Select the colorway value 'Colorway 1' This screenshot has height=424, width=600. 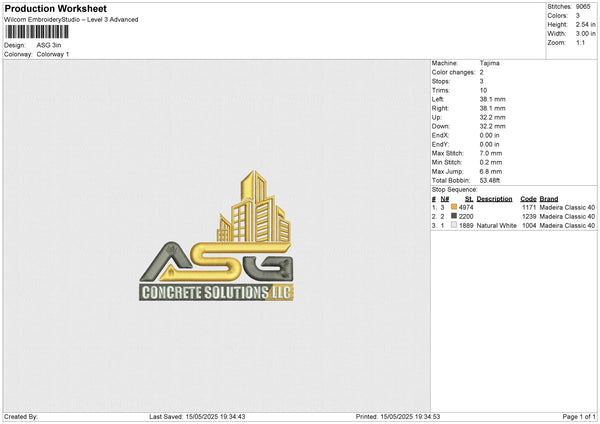click(x=53, y=54)
